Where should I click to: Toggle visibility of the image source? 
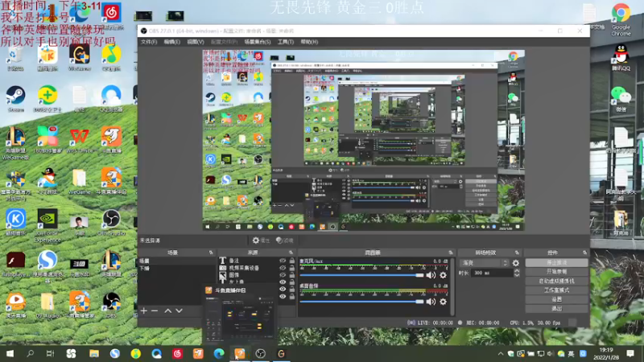[283, 275]
